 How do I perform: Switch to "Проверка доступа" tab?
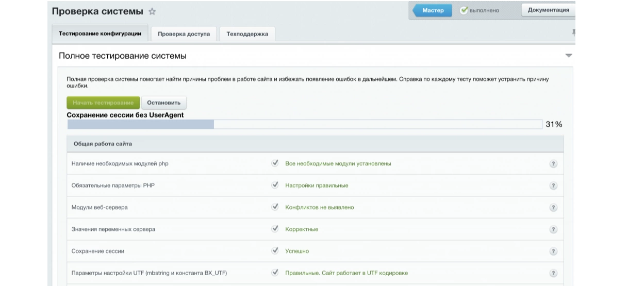pos(184,34)
